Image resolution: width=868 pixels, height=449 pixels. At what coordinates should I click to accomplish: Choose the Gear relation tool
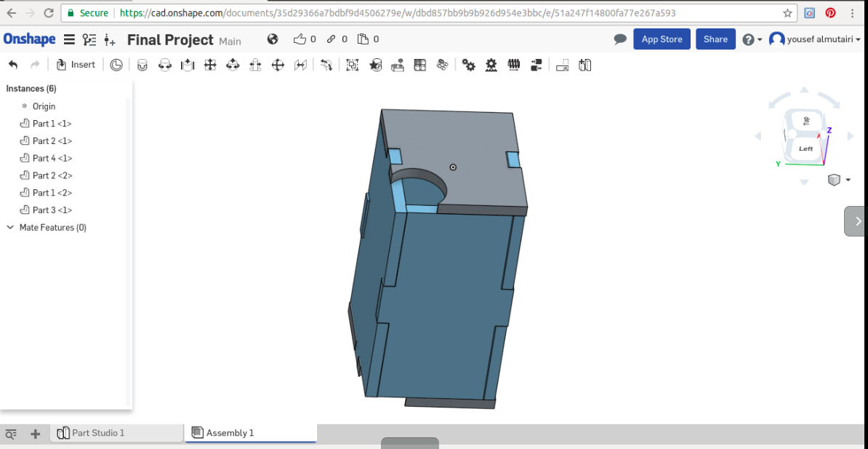click(x=469, y=65)
